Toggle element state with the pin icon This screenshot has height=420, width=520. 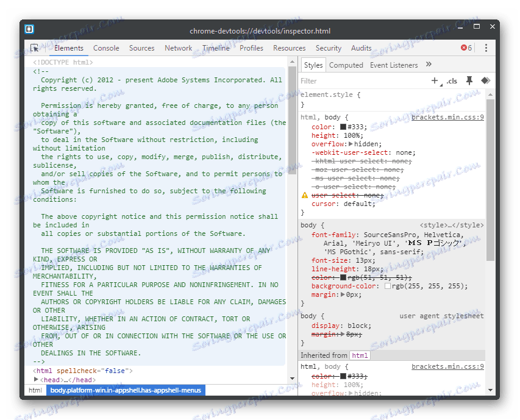469,80
